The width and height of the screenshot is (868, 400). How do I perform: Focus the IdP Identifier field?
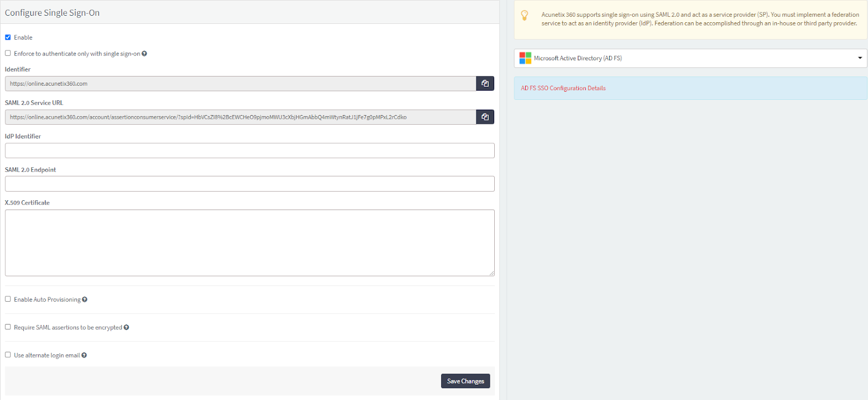pos(250,150)
